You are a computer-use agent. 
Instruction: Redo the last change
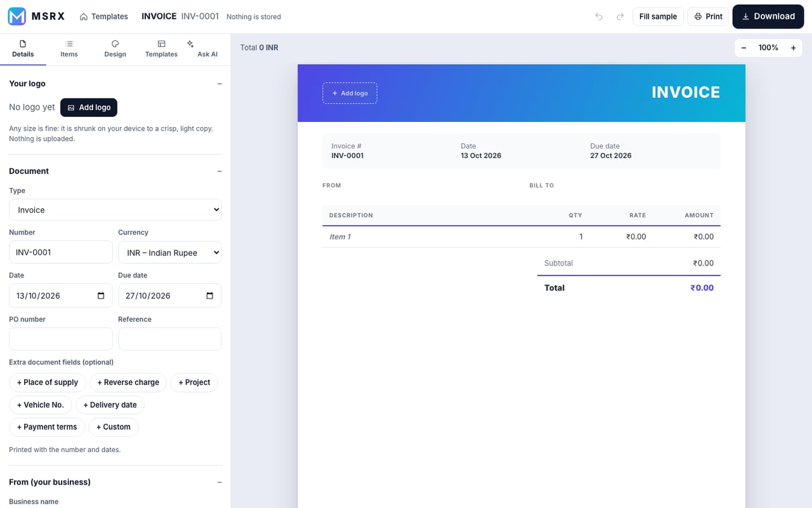pyautogui.click(x=620, y=17)
